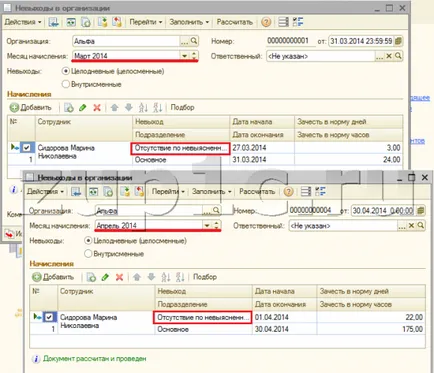
Task: Open Перейти menu in the April 2014 window
Action: (168, 192)
